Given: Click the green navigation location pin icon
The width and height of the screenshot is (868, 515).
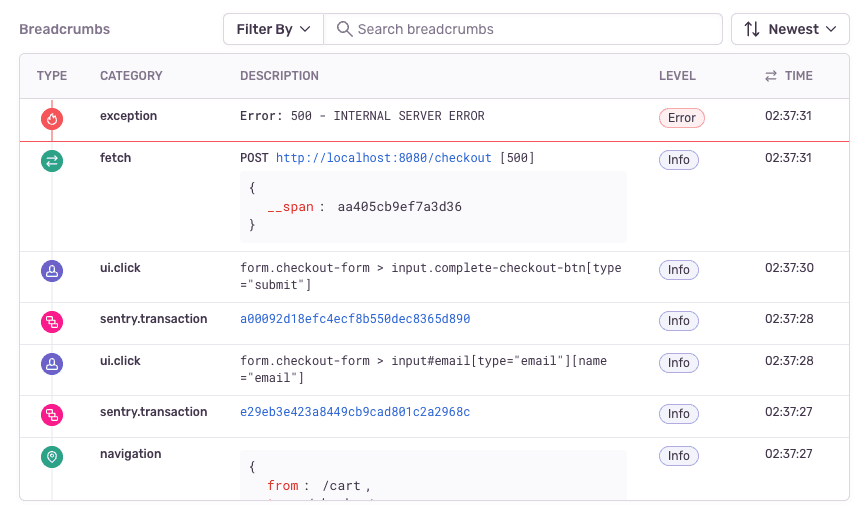Looking at the screenshot, I should click(x=53, y=456).
